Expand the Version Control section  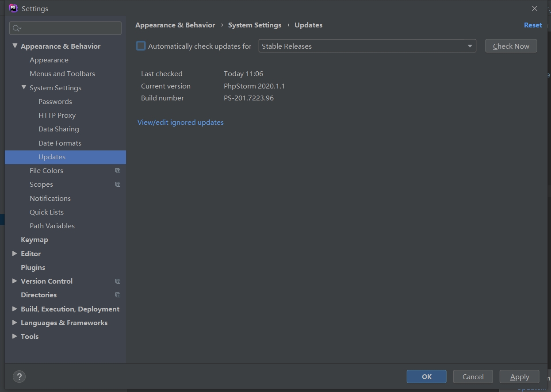[x=15, y=281]
